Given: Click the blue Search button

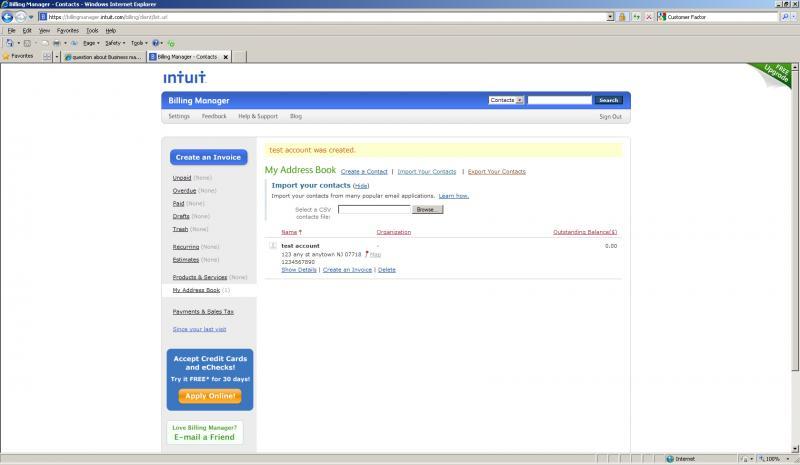Looking at the screenshot, I should point(609,100).
